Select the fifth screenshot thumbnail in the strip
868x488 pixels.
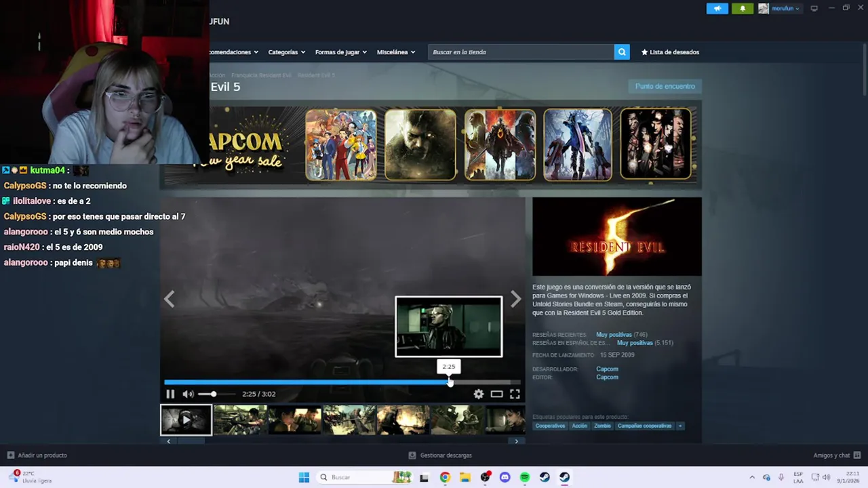click(x=403, y=420)
